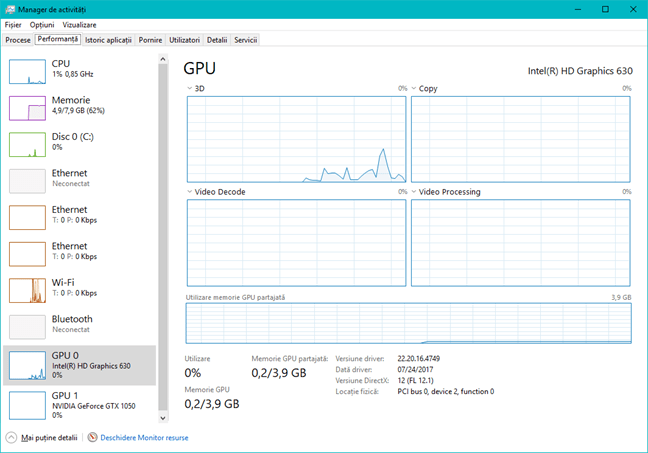
Task: Switch to the Performanță tab
Action: pos(57,39)
